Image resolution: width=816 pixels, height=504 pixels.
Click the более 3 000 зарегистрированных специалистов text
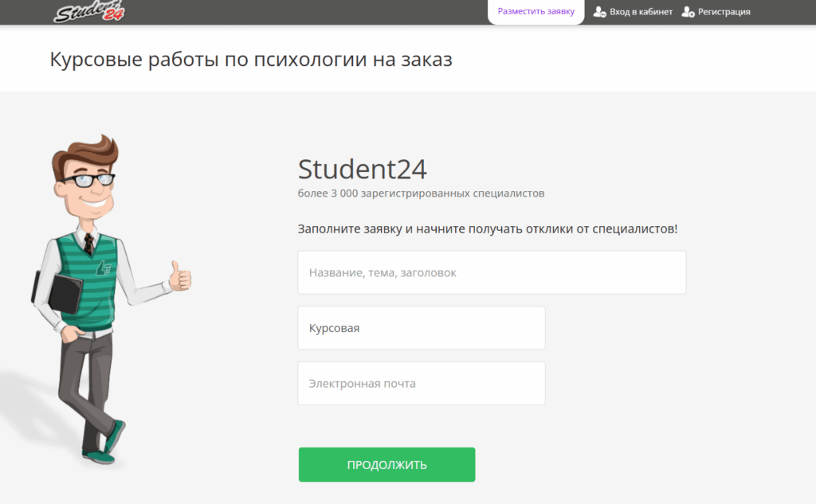[x=421, y=193]
